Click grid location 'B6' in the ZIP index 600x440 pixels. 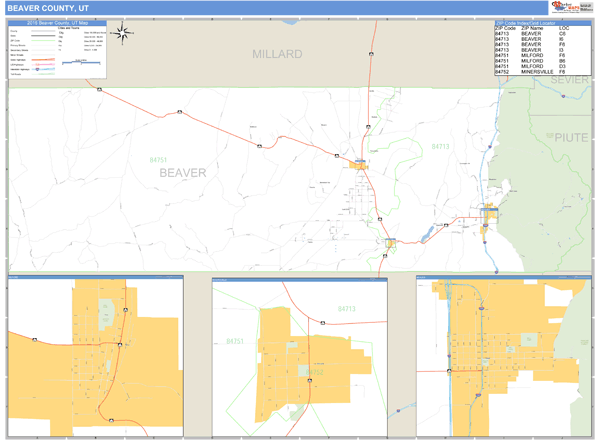(x=562, y=61)
